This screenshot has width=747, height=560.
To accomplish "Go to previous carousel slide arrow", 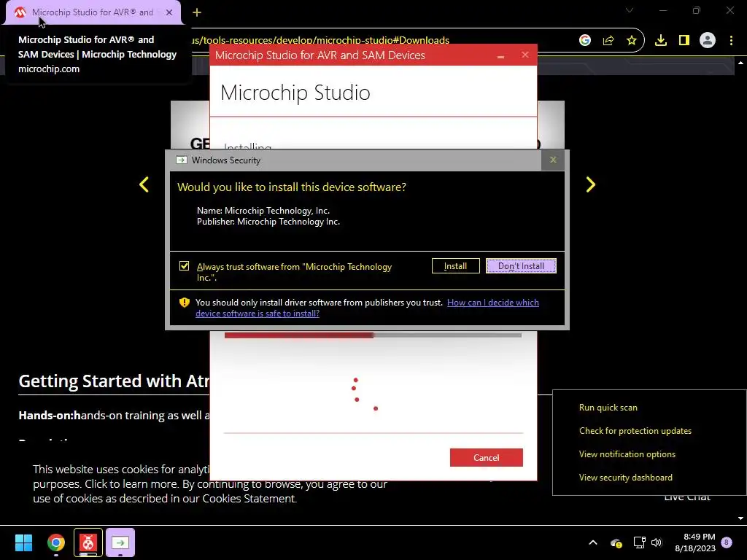I will 144,184.
